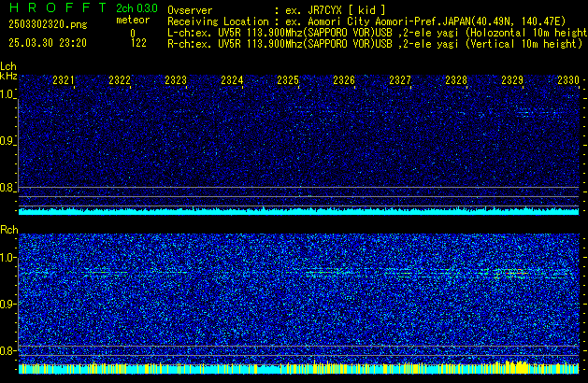
Task: Click the 1.0 frequency label on Lch
Action: coord(7,94)
